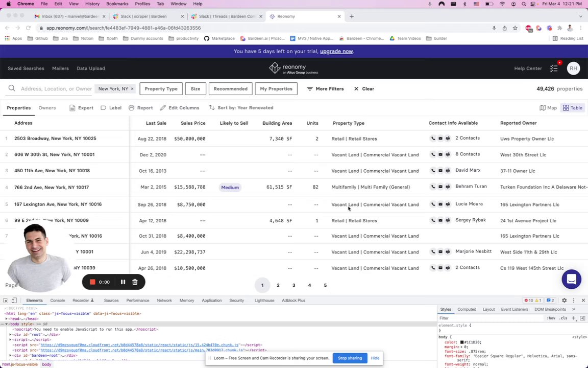The image size is (588, 368).
Task: Switch to Owners tab
Action: pos(47,108)
